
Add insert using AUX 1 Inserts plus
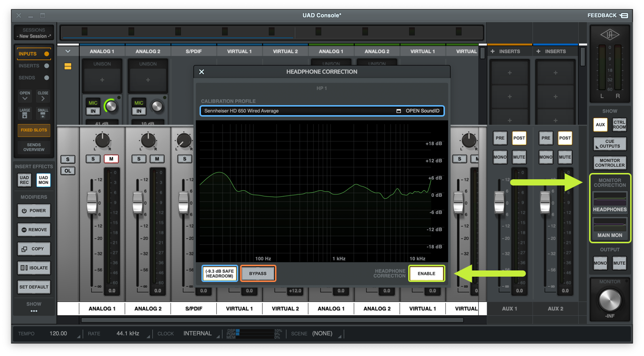click(x=493, y=51)
